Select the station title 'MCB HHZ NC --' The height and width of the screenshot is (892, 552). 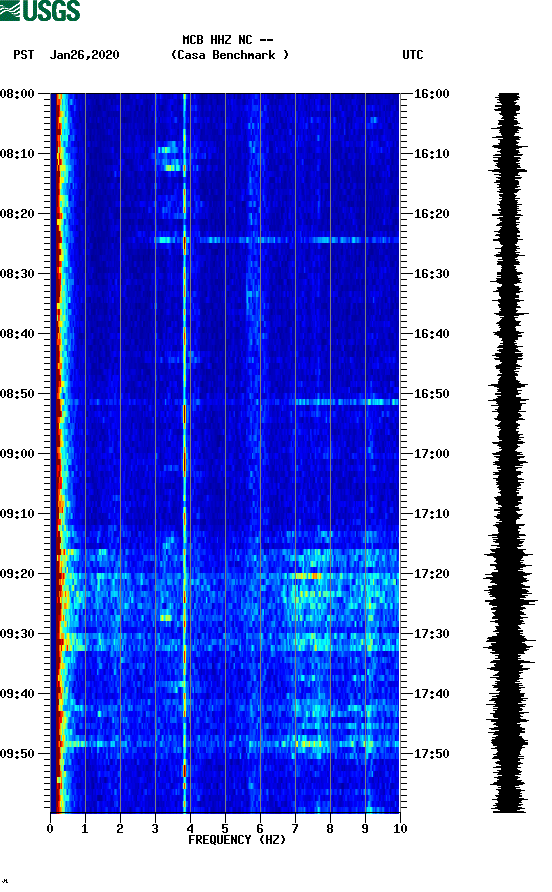[228, 40]
